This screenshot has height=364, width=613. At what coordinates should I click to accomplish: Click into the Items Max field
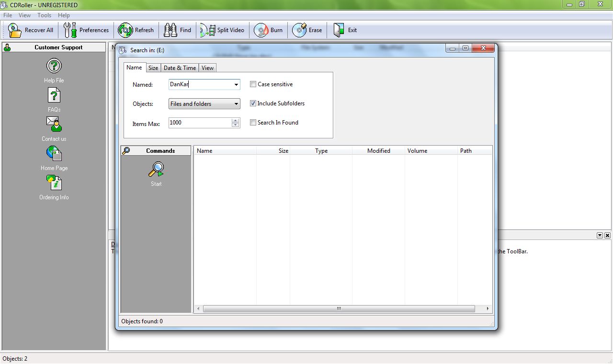200,123
